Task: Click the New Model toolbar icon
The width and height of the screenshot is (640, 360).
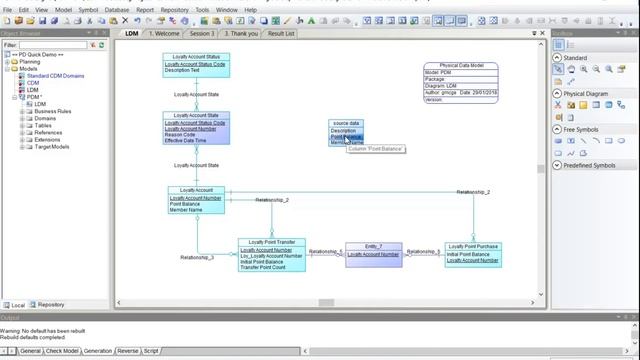Action: click(7, 21)
